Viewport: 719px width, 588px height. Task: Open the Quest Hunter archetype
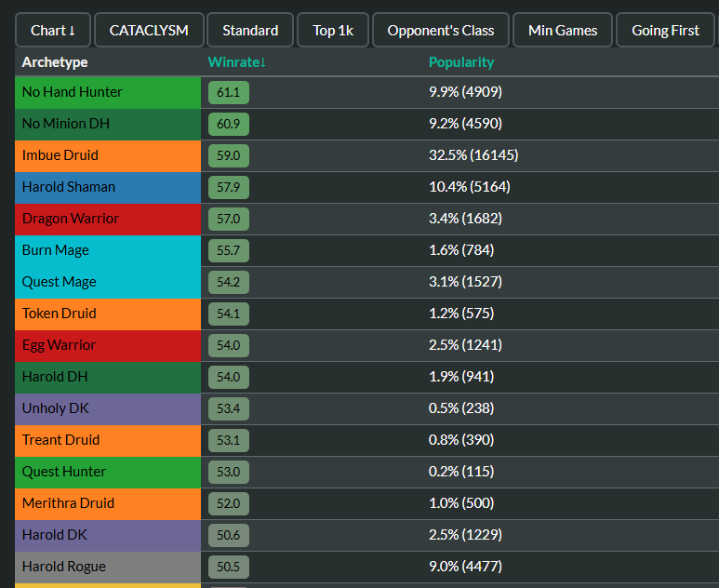[x=108, y=473]
